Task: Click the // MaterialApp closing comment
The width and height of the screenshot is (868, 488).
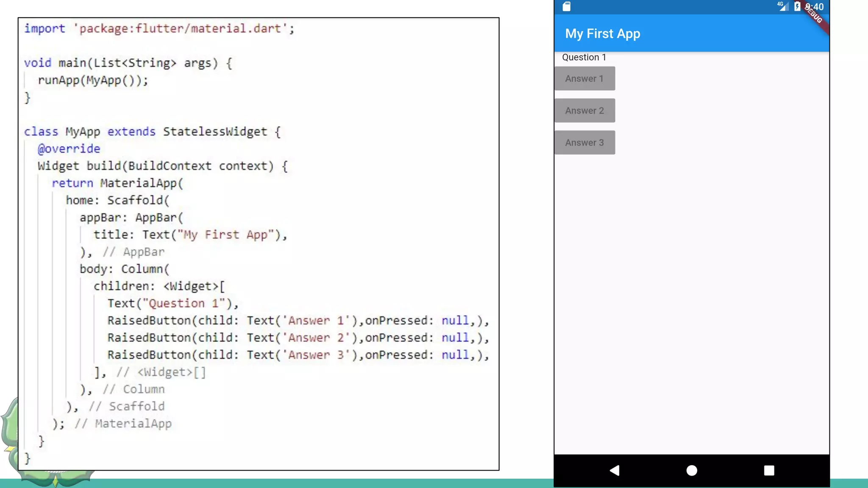Action: tap(123, 424)
